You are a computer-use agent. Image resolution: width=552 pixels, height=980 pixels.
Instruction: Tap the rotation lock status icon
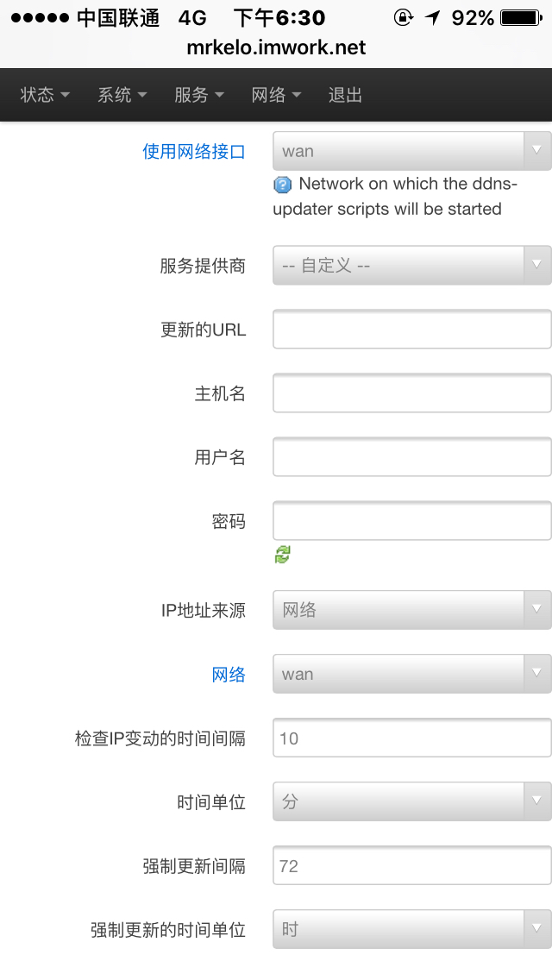(x=403, y=18)
